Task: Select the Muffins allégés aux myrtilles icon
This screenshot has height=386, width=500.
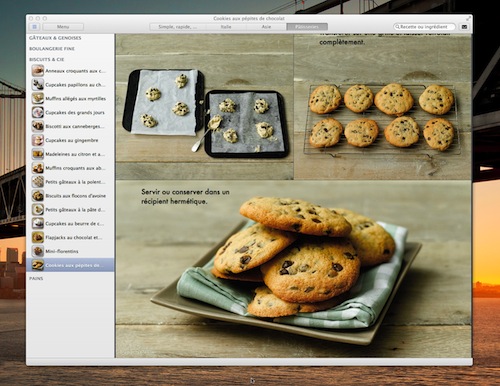Action: pos(38,98)
